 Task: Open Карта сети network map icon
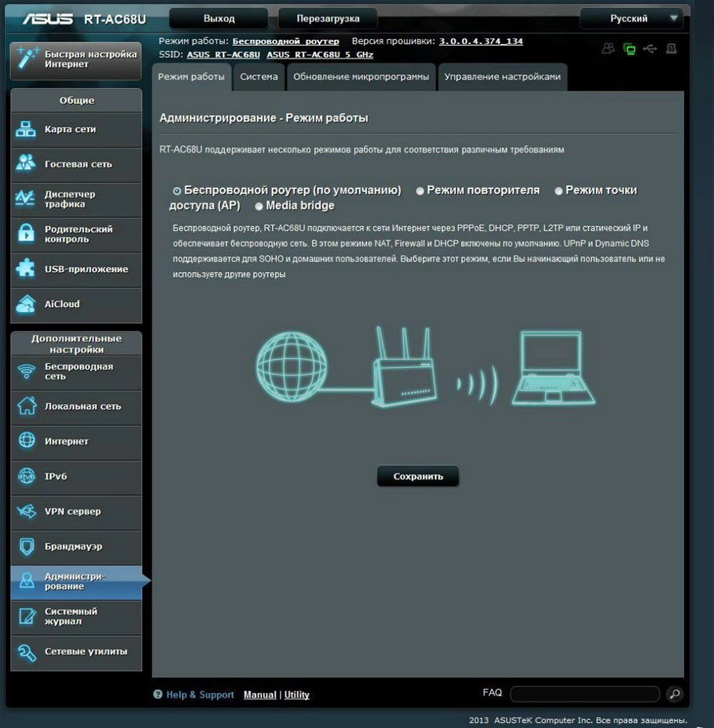point(26,129)
